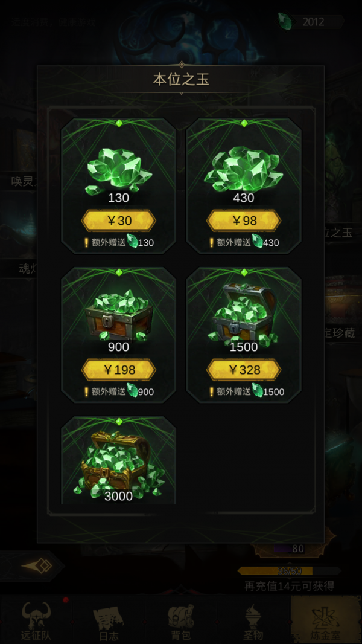Viewport: 362px width, 644px height.
Task: Tap the 130 green gems pile icon
Action: [118, 170]
